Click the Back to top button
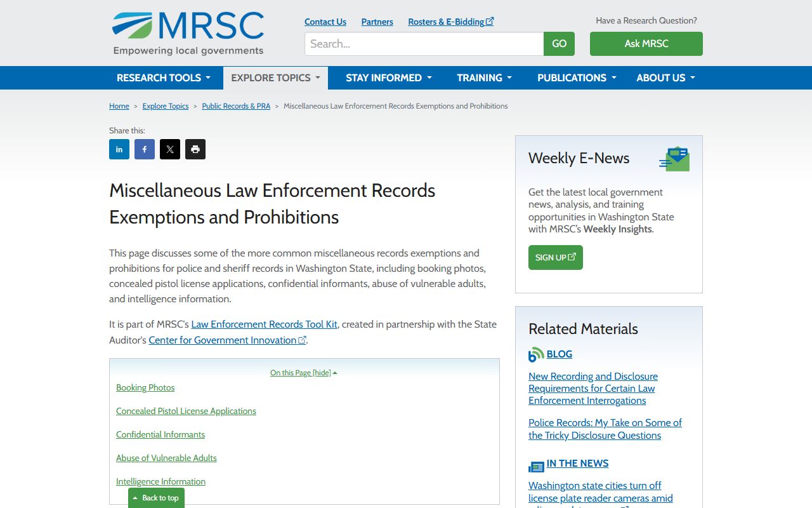Image resolution: width=812 pixels, height=508 pixels. (x=156, y=498)
